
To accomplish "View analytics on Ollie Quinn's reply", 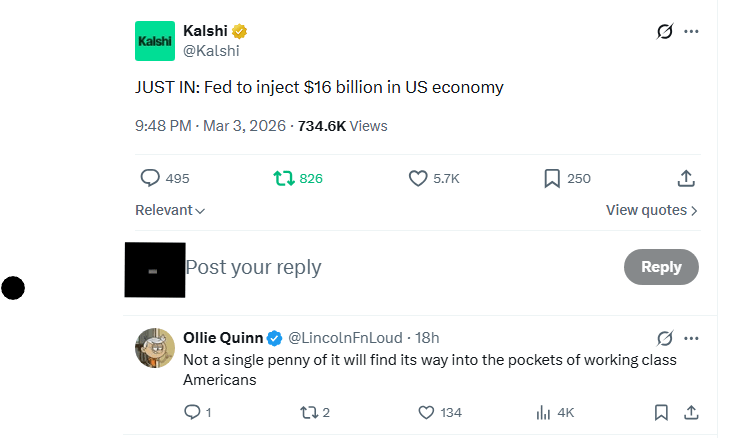I will tap(545, 412).
